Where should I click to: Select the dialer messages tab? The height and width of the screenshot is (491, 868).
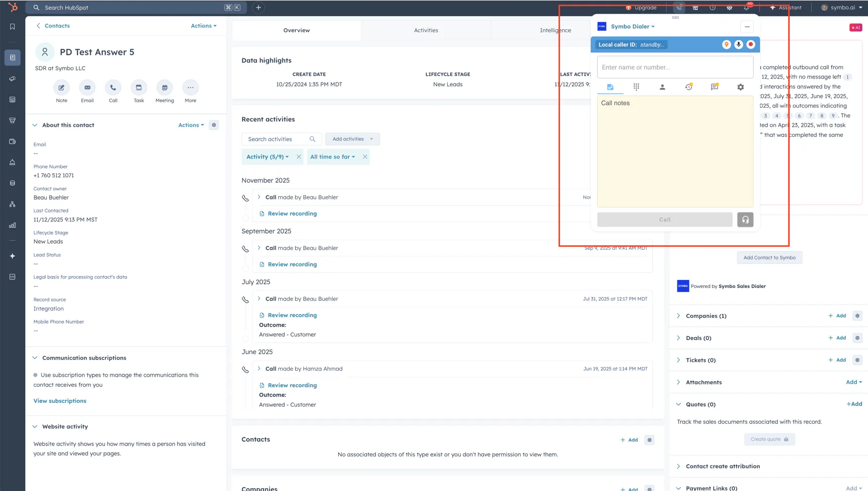[714, 87]
